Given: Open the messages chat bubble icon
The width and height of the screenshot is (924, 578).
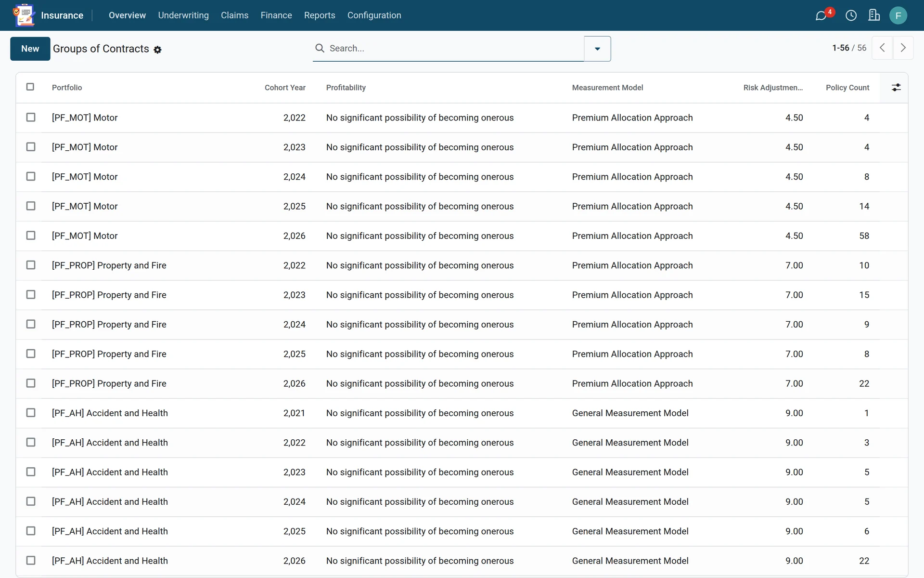Looking at the screenshot, I should pos(821,15).
